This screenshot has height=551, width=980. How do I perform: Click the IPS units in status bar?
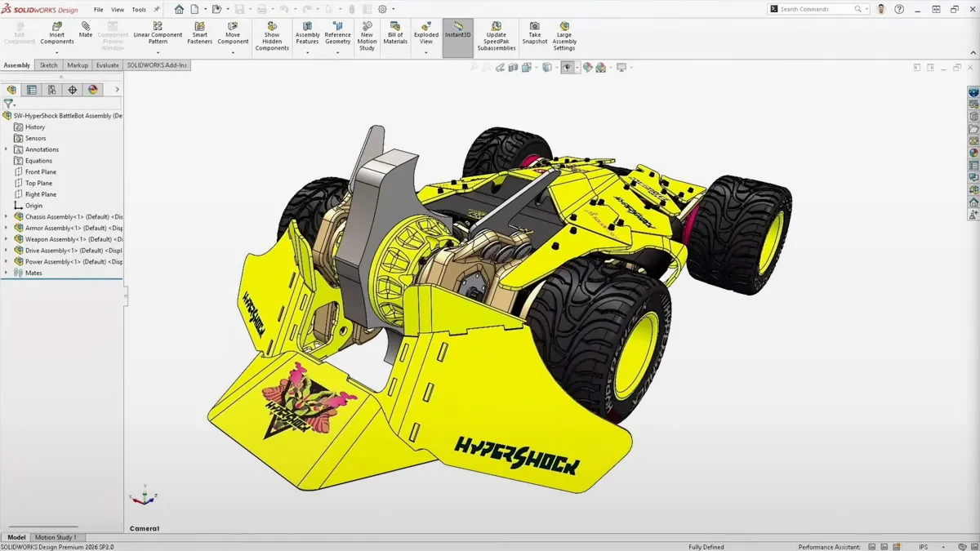coord(924,547)
